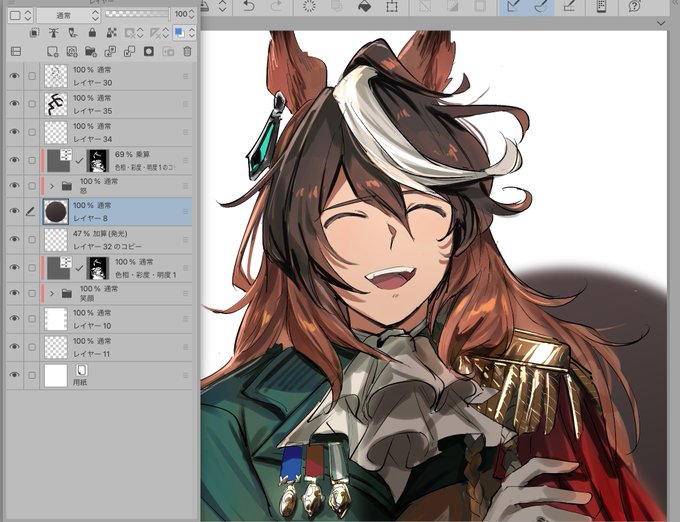Collapse the command bar with the chevron at right edge
The height and width of the screenshot is (522, 680).
tap(661, 23)
